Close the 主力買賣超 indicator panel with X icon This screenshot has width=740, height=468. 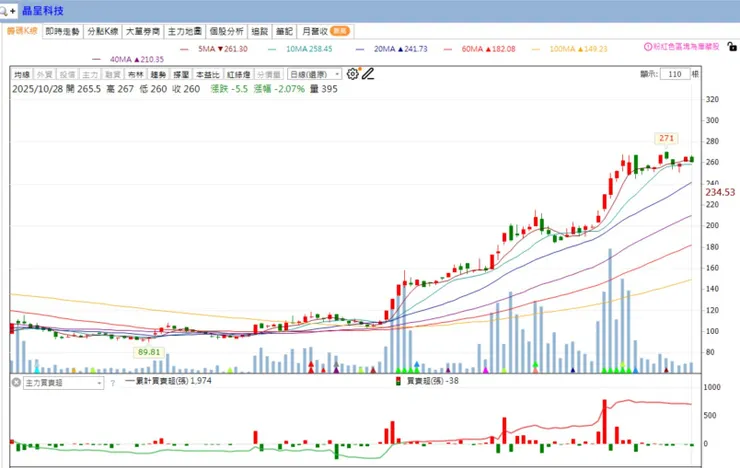point(16,383)
